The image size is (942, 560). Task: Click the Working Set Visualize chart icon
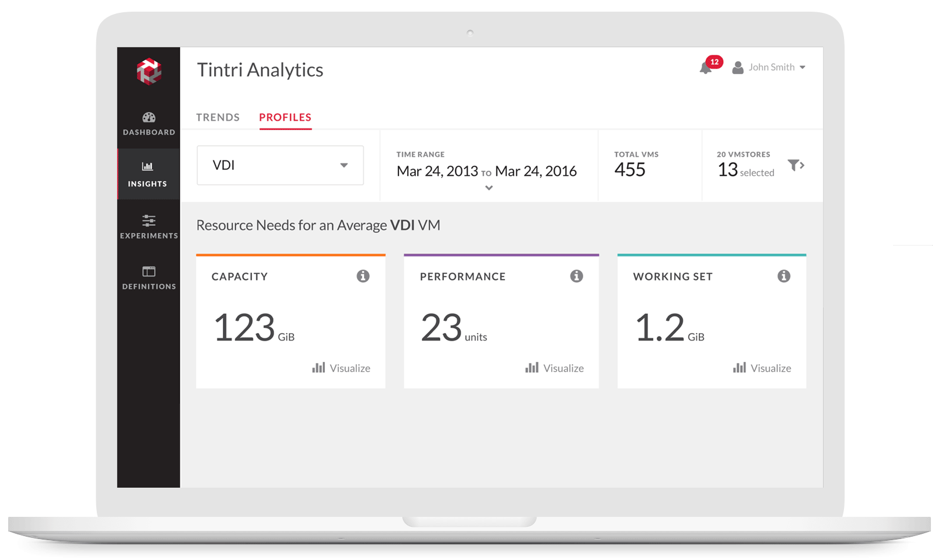[740, 367]
